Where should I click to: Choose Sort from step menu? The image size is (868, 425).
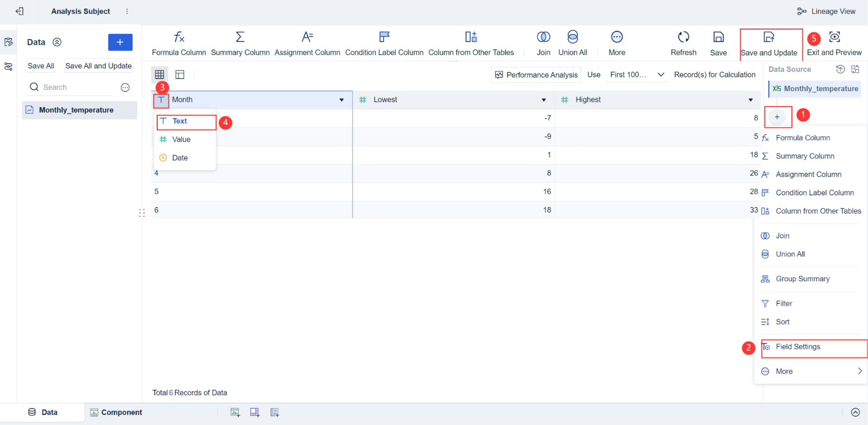click(810, 322)
